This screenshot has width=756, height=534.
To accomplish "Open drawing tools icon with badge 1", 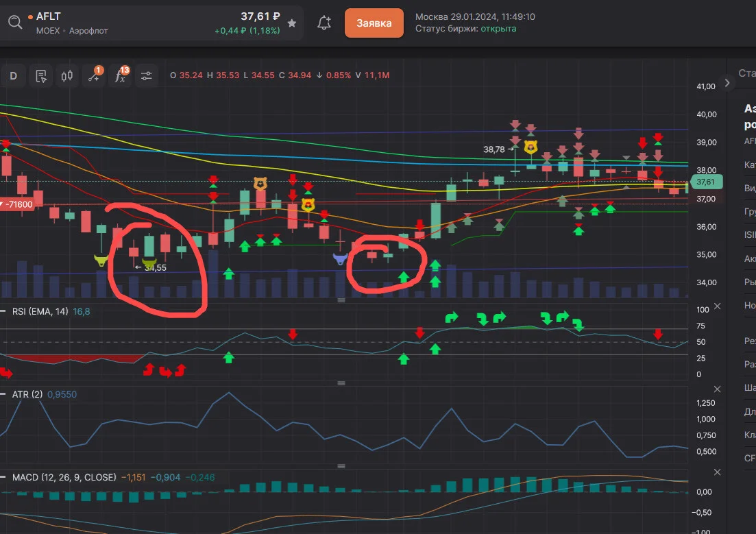I will pyautogui.click(x=94, y=75).
